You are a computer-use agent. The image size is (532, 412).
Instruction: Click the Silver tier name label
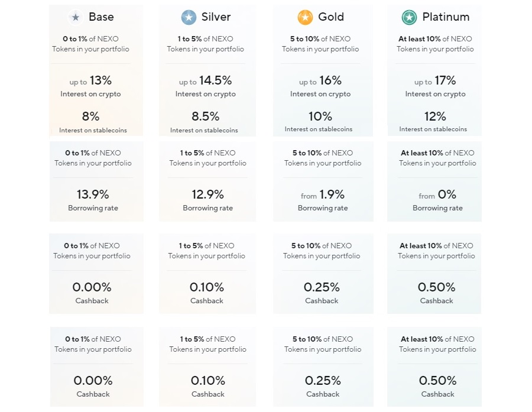click(x=216, y=17)
